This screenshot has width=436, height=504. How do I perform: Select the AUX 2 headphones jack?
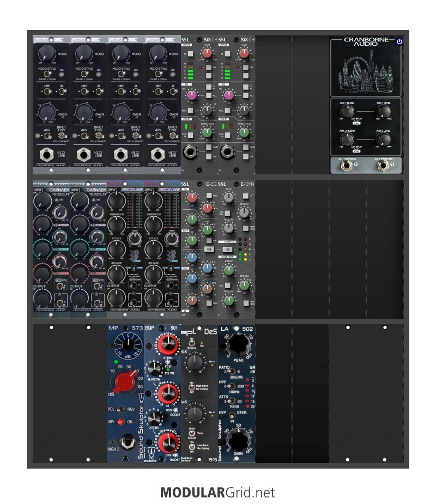[382, 165]
